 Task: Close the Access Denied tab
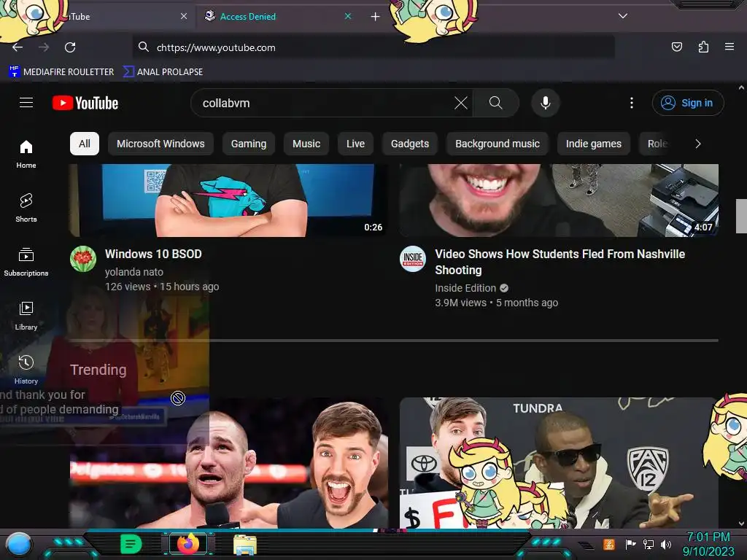pyautogui.click(x=348, y=16)
